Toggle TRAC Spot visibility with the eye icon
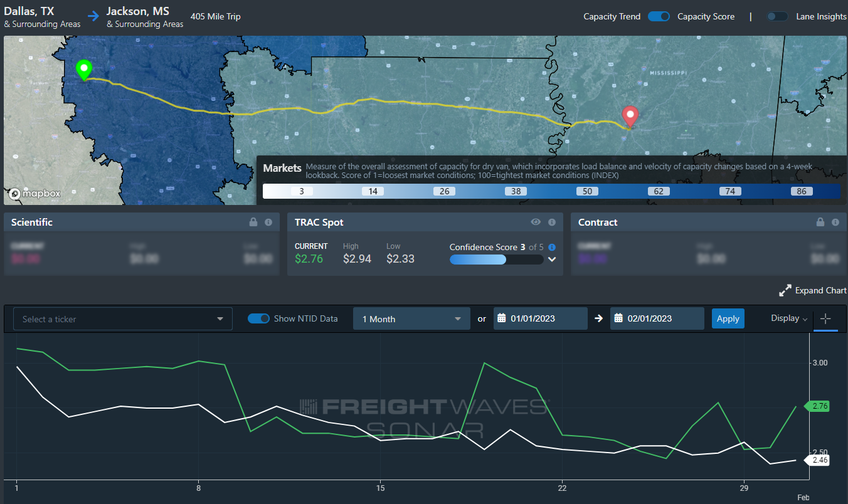The width and height of the screenshot is (848, 504). click(x=536, y=222)
